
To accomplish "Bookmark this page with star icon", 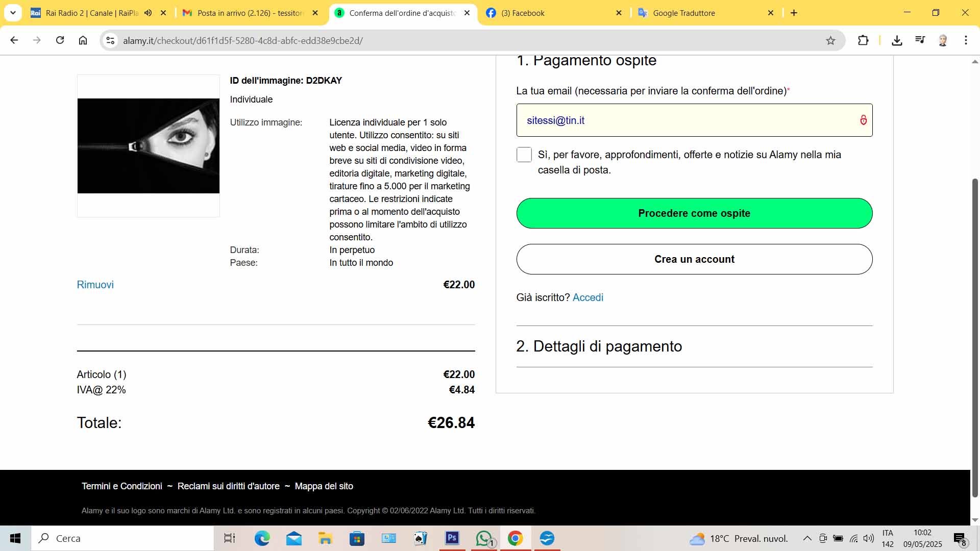I will coord(830,41).
